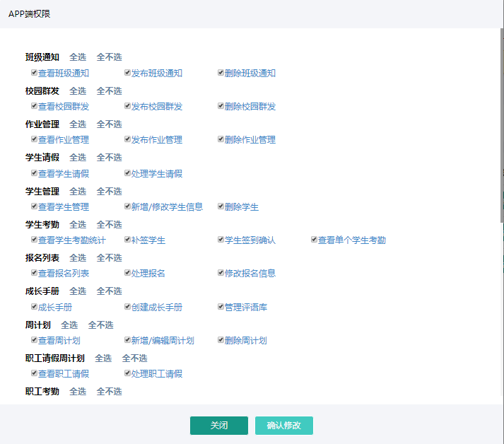Click the 班级通知 section heading
Viewport: 504px width, 444px height.
pyautogui.click(x=42, y=57)
